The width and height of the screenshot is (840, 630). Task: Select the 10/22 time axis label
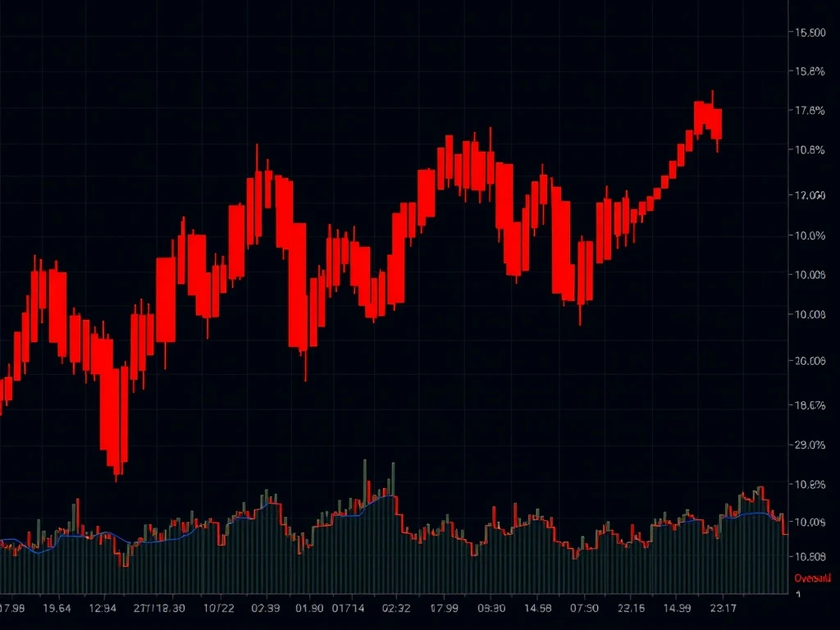point(218,608)
